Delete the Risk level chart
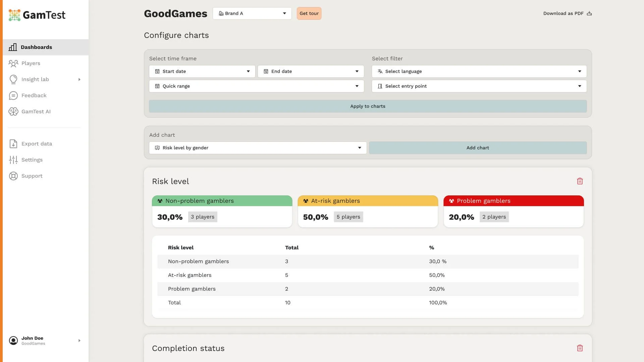The width and height of the screenshot is (644, 362). pos(580,181)
